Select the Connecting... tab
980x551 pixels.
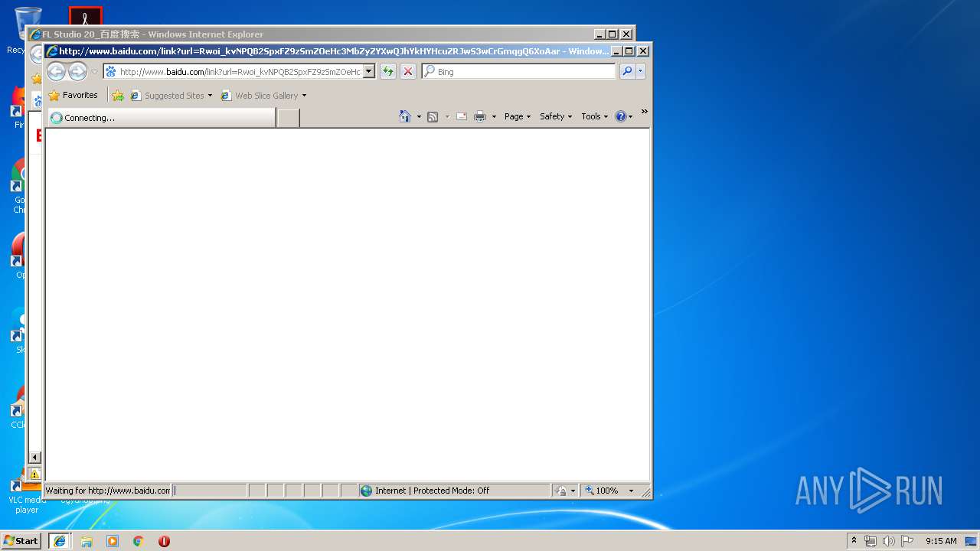(x=161, y=118)
